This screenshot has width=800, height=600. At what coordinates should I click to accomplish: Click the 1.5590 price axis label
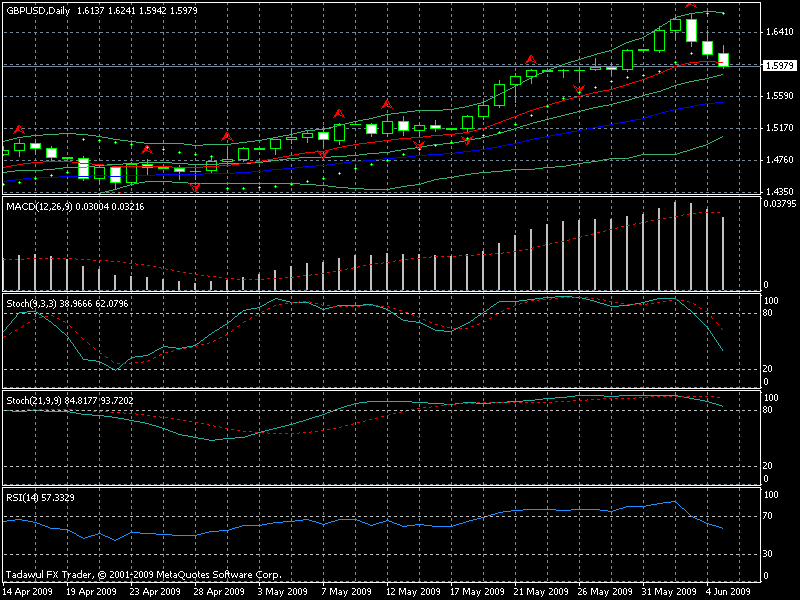779,96
